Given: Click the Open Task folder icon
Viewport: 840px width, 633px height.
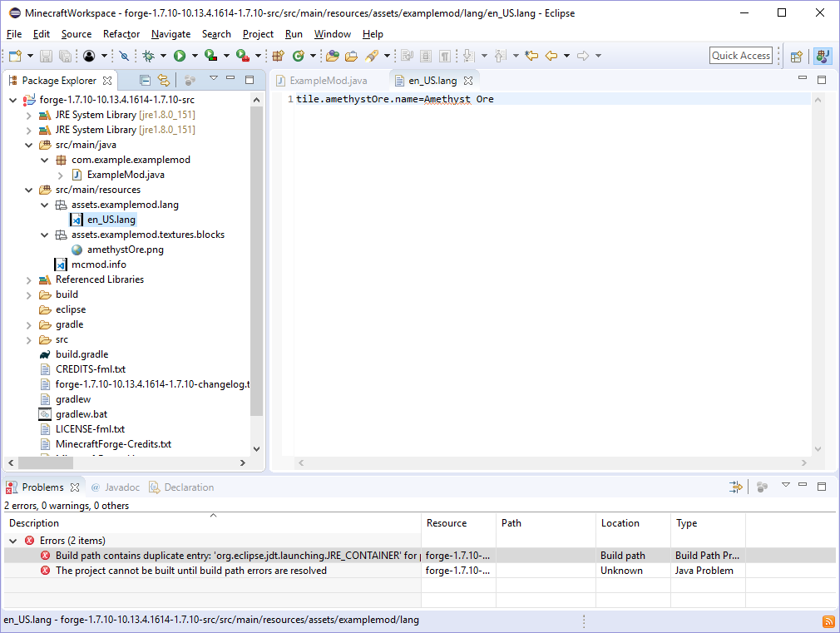Looking at the screenshot, I should point(352,56).
